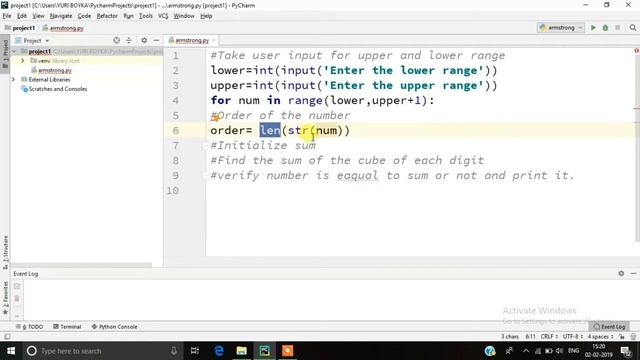Hide the Event Log panel
640x360 pixels.
click(633, 273)
